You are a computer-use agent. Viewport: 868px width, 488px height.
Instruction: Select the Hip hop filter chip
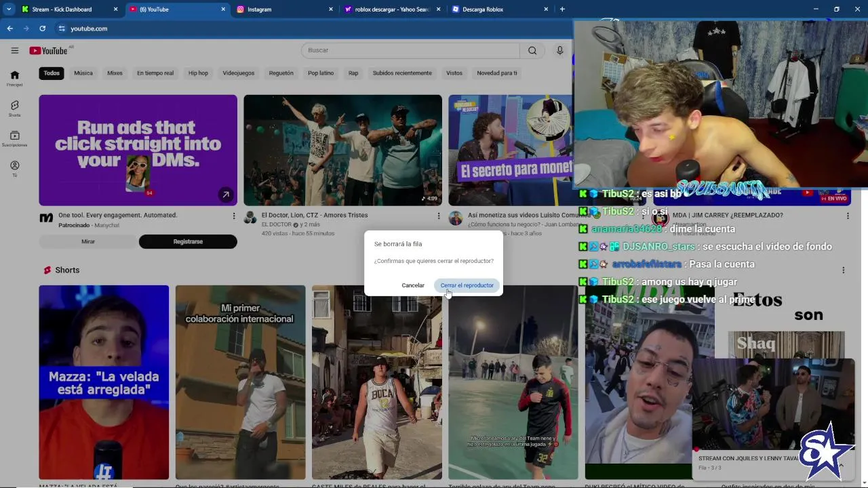(x=198, y=73)
